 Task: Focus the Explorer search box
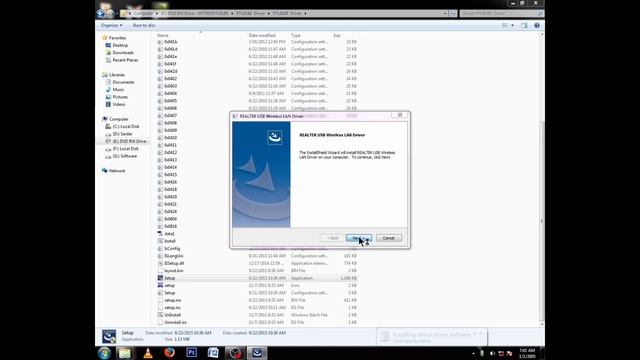[x=502, y=13]
